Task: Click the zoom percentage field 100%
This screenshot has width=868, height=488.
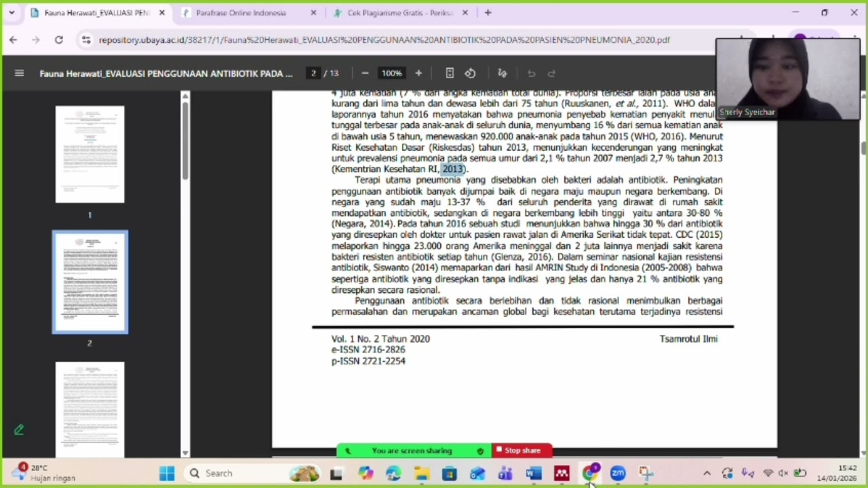Action: (391, 73)
